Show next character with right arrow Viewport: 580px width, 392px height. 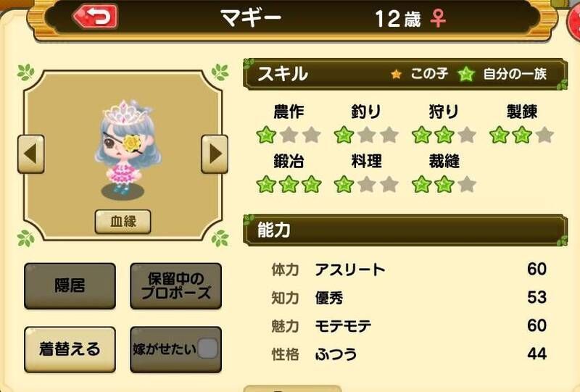215,154
